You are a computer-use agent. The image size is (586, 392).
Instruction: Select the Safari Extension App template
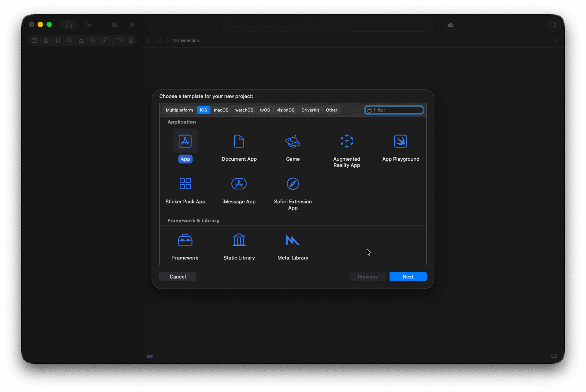click(293, 184)
